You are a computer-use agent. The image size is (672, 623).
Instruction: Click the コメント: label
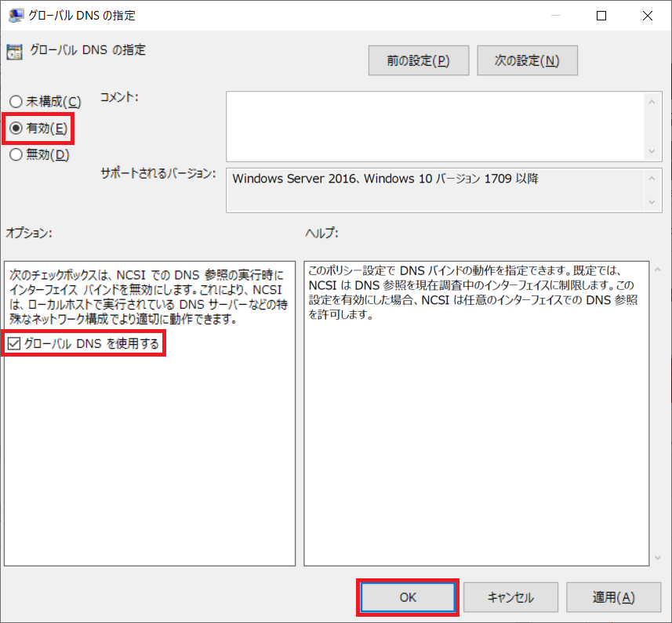tap(119, 97)
